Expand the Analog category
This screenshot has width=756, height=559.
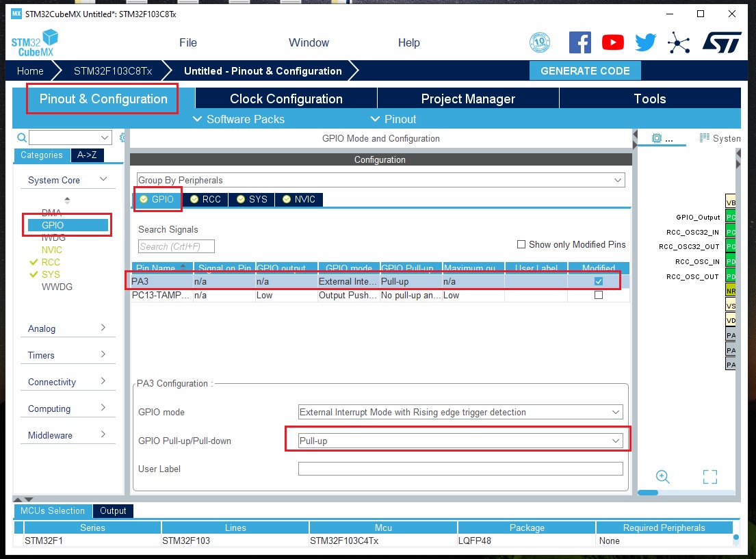[103, 328]
